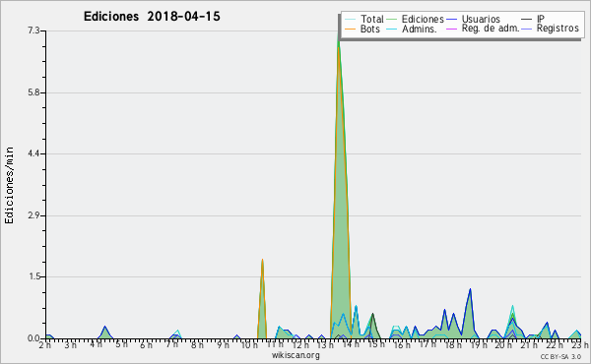Click the chart title 'Ediciones 2018-04-15'
Image resolution: width=591 pixels, height=364 pixels.
point(152,16)
